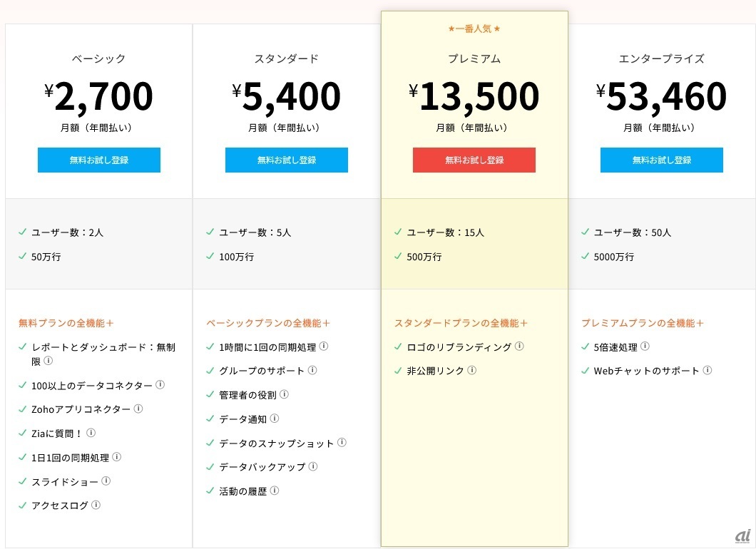Click the ベーシックプランの全機能＋ heading link

(269, 323)
